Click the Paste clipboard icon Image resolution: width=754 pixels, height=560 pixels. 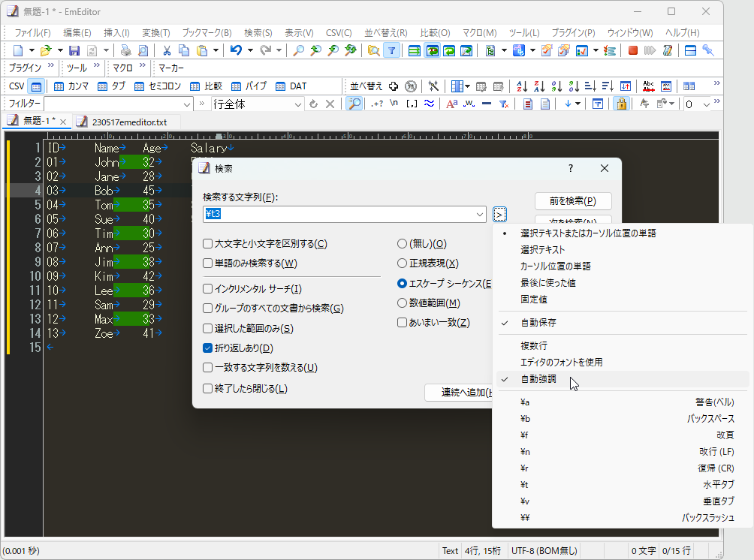202,50
